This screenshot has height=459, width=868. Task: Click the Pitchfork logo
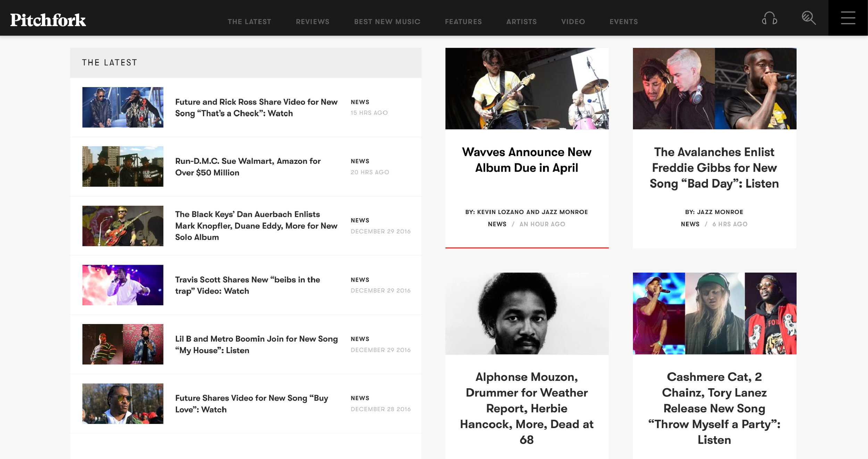[x=48, y=20]
